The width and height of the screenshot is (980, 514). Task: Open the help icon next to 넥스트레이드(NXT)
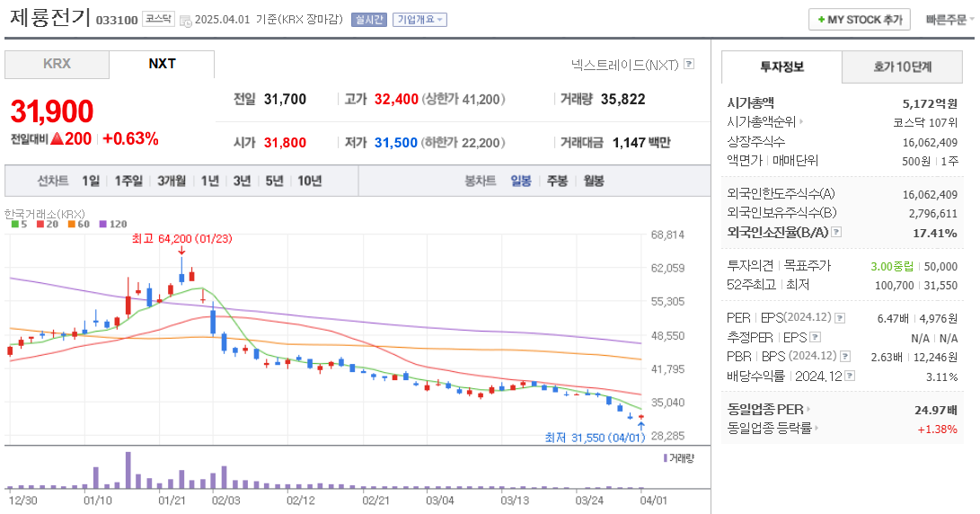689,64
